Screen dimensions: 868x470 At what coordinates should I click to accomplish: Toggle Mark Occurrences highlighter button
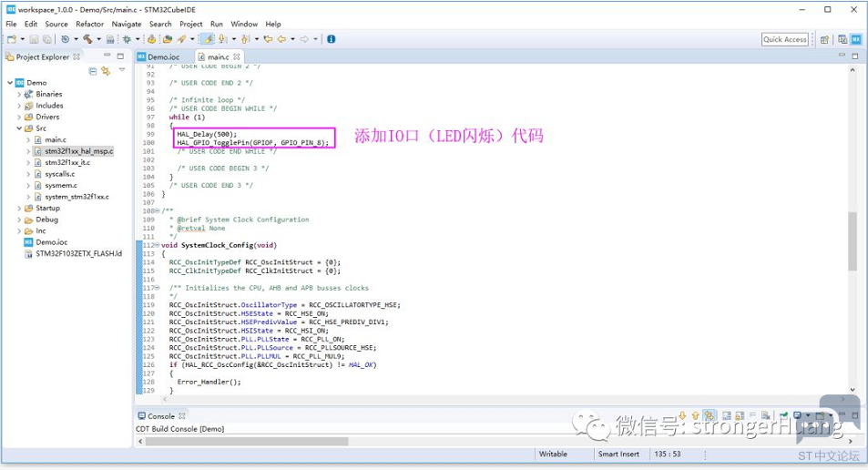pos(208,39)
